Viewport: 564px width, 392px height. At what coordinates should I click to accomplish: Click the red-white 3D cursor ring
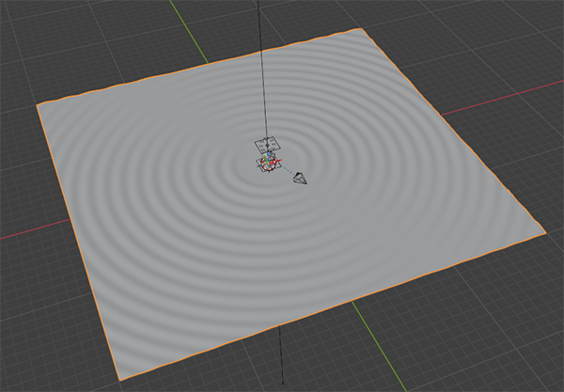268,164
